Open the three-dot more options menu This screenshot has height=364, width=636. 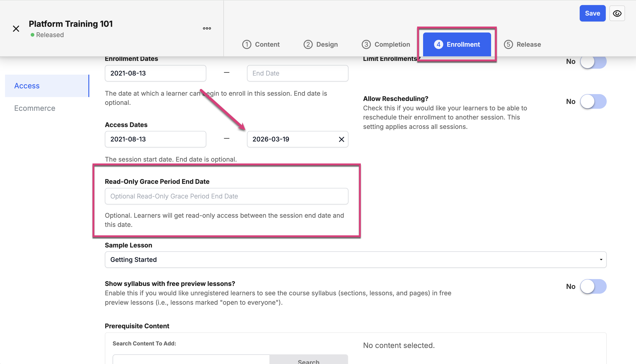[x=207, y=28]
